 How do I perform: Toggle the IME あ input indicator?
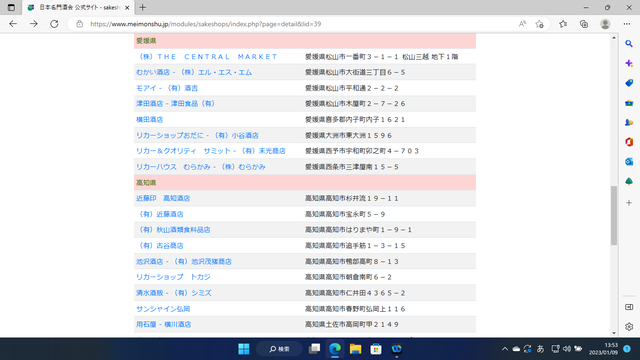tap(540, 349)
